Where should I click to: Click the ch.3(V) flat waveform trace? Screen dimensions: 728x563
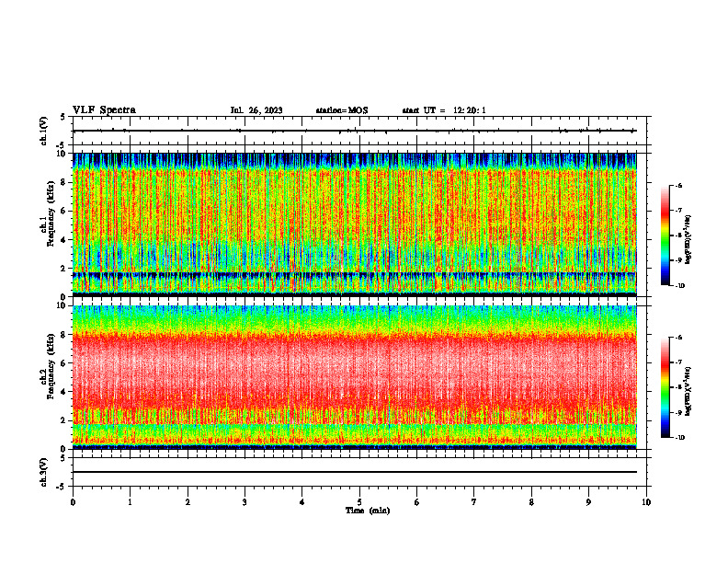pos(355,472)
